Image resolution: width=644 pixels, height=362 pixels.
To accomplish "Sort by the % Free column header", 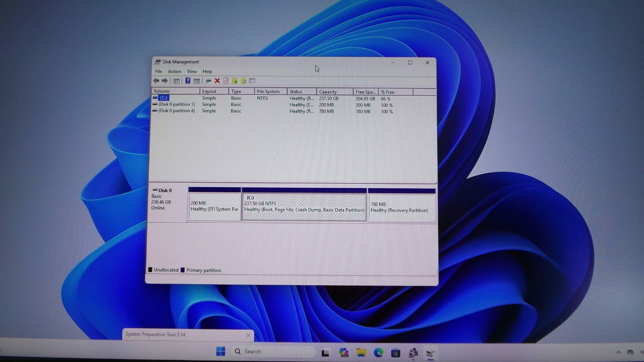I will pos(396,92).
